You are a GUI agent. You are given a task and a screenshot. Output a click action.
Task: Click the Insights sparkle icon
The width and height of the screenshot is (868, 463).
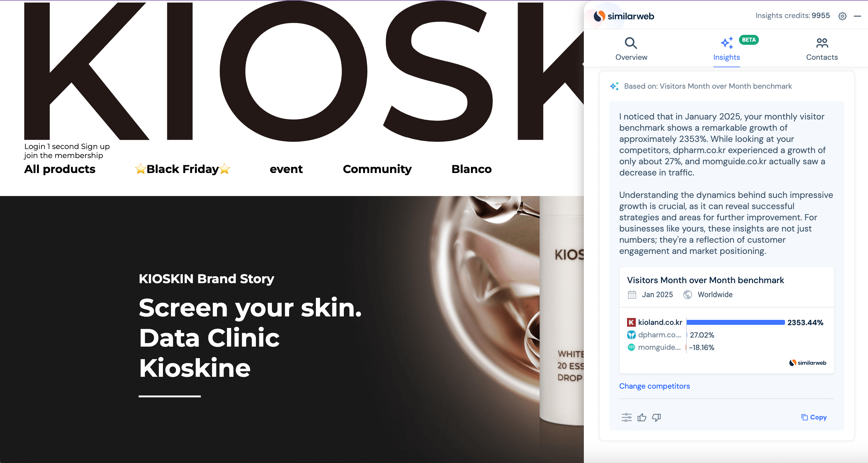click(727, 43)
